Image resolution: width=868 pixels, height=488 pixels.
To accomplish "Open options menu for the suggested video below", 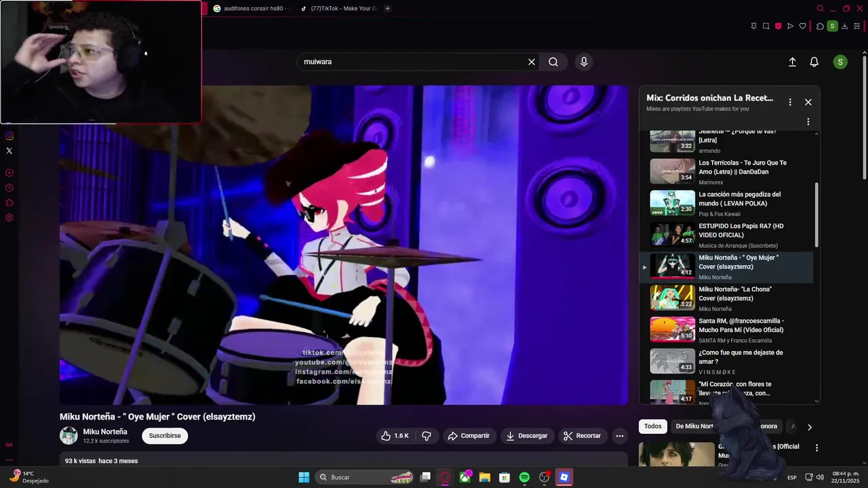I will (x=816, y=448).
